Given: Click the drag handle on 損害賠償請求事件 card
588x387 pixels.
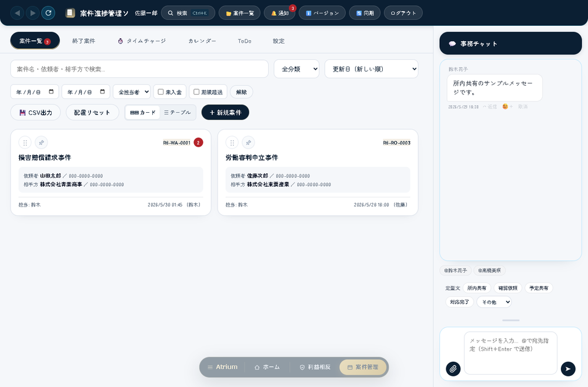Looking at the screenshot, I should coord(25,143).
